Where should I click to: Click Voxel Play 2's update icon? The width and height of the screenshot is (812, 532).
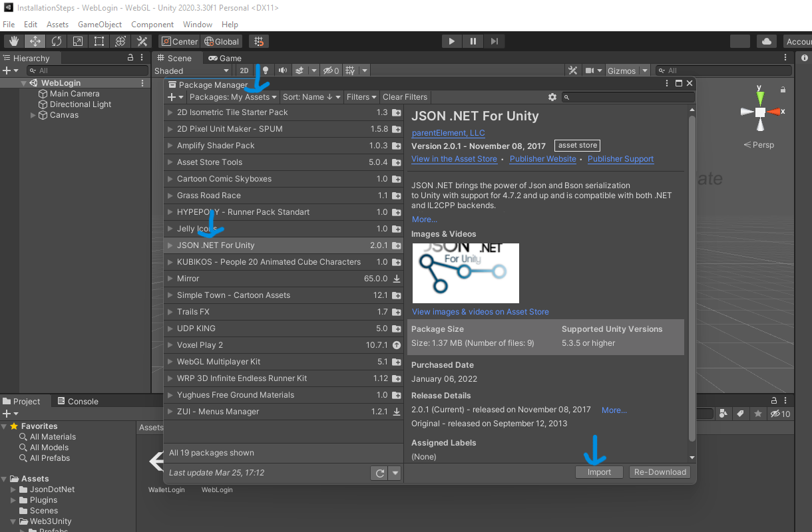[x=397, y=345]
